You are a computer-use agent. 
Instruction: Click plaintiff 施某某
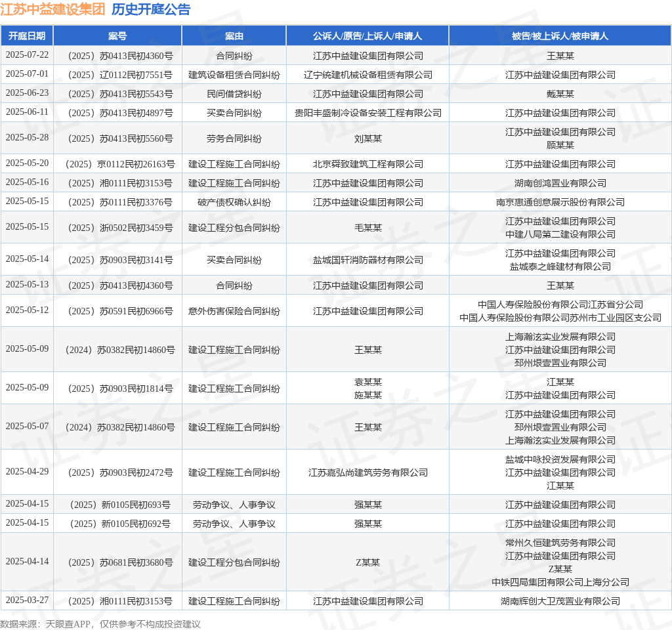pos(367,395)
